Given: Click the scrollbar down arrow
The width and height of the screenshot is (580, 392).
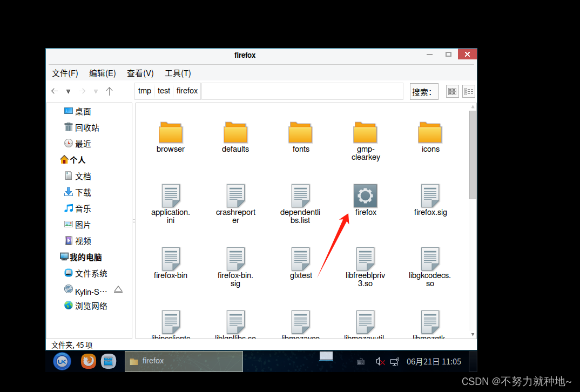Looking at the screenshot, I should click(473, 334).
